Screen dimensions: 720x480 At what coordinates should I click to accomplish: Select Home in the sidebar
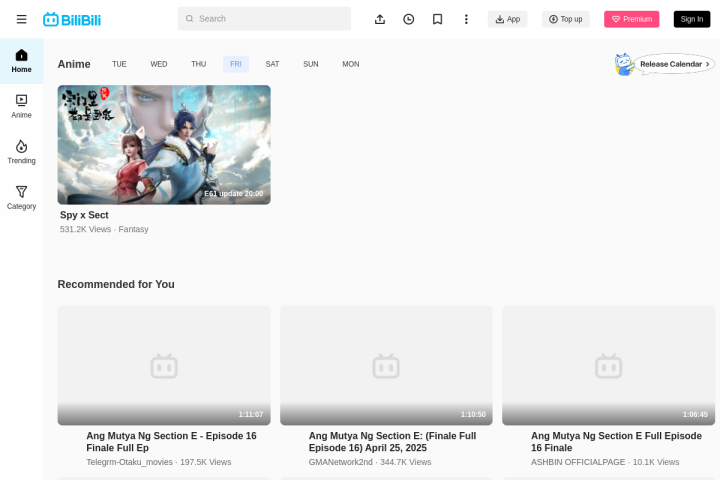[x=22, y=61]
